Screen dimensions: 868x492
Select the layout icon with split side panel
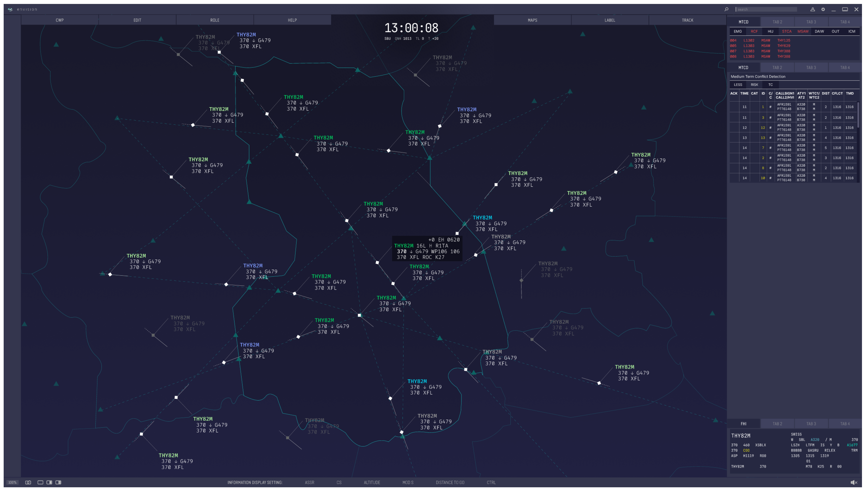point(58,483)
